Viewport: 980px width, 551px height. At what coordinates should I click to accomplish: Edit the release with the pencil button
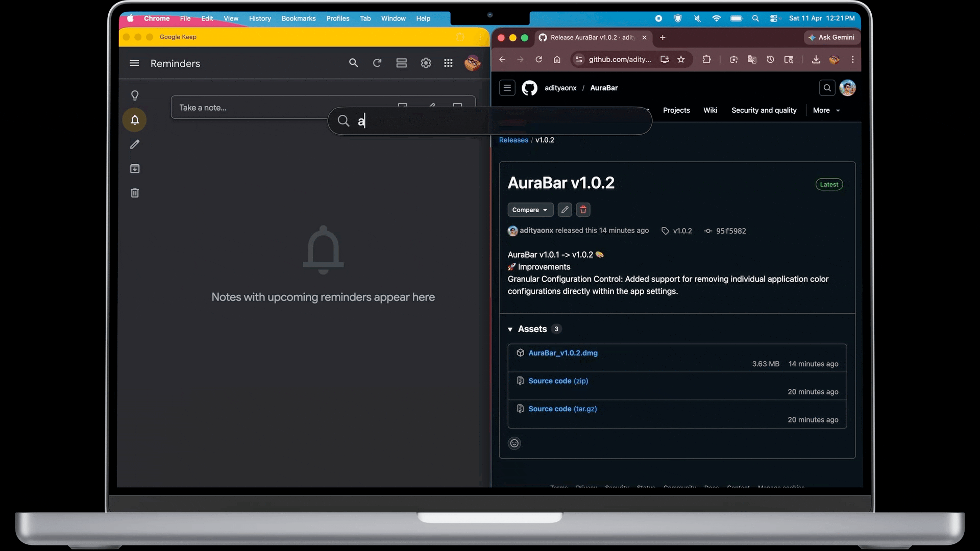pyautogui.click(x=565, y=210)
